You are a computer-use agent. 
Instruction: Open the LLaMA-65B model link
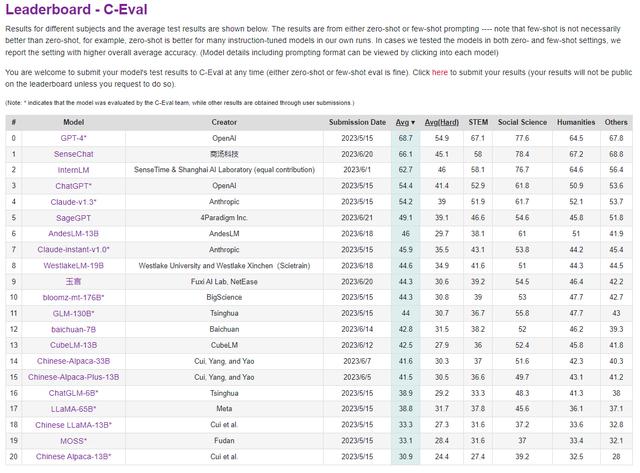click(x=73, y=409)
